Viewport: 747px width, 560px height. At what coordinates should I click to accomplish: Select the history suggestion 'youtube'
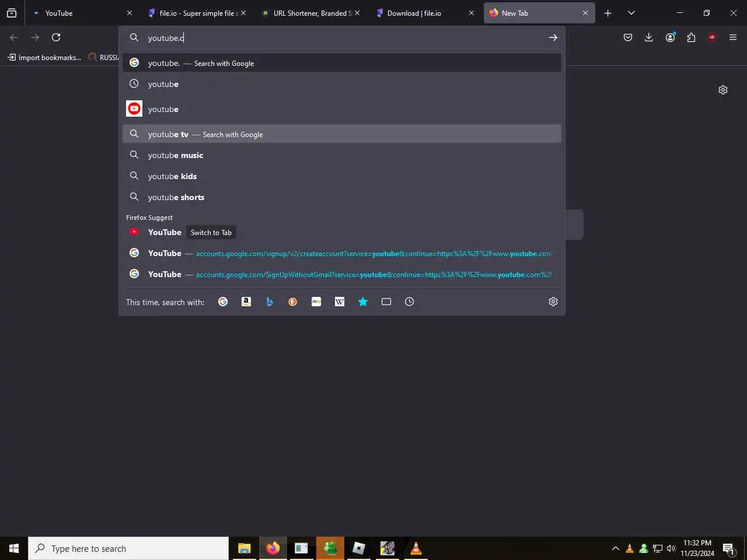coord(342,84)
